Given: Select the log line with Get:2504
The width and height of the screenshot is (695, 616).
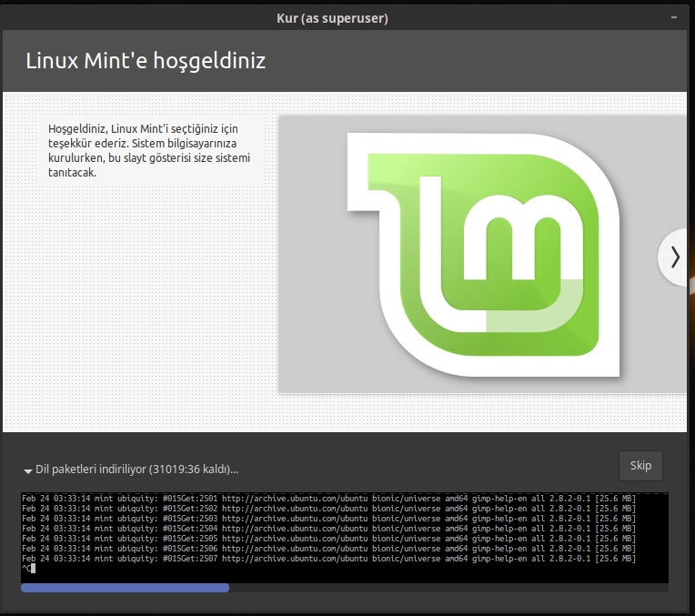Looking at the screenshot, I should click(328, 529).
